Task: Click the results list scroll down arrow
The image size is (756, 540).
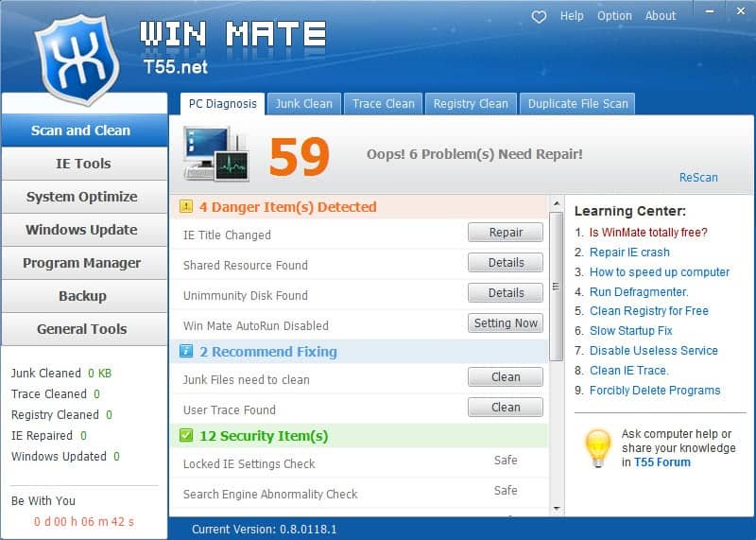Action: pyautogui.click(x=557, y=508)
